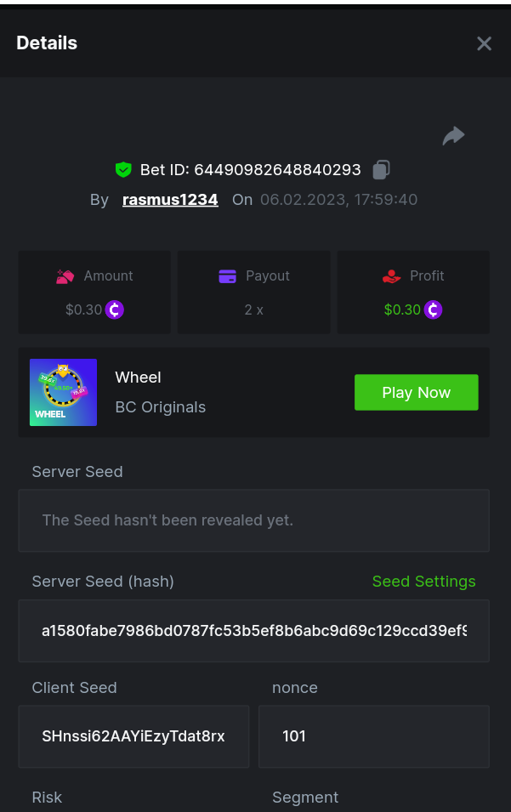Screen dimensions: 511x812
Task: Click the share arrow icon
Action: [454, 136]
